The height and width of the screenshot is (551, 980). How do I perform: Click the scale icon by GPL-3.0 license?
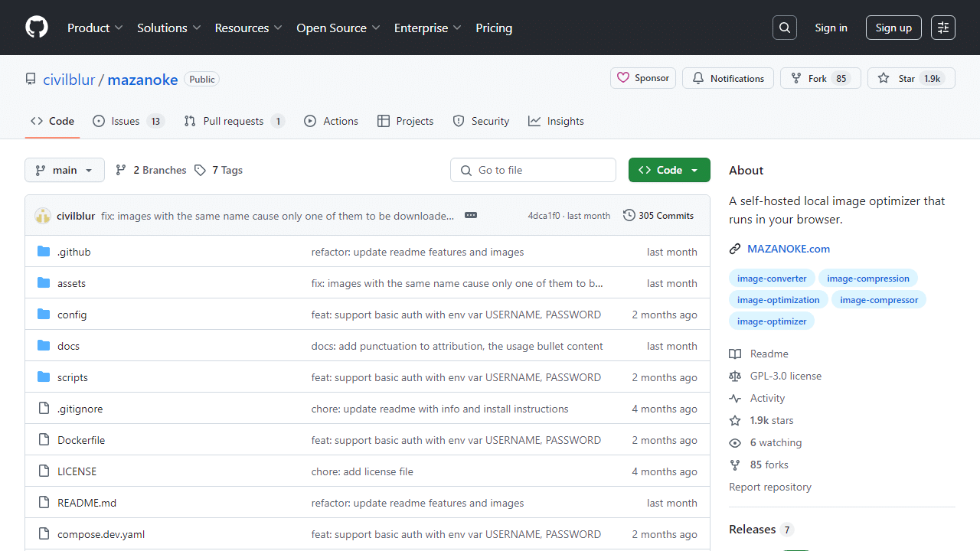click(x=735, y=376)
